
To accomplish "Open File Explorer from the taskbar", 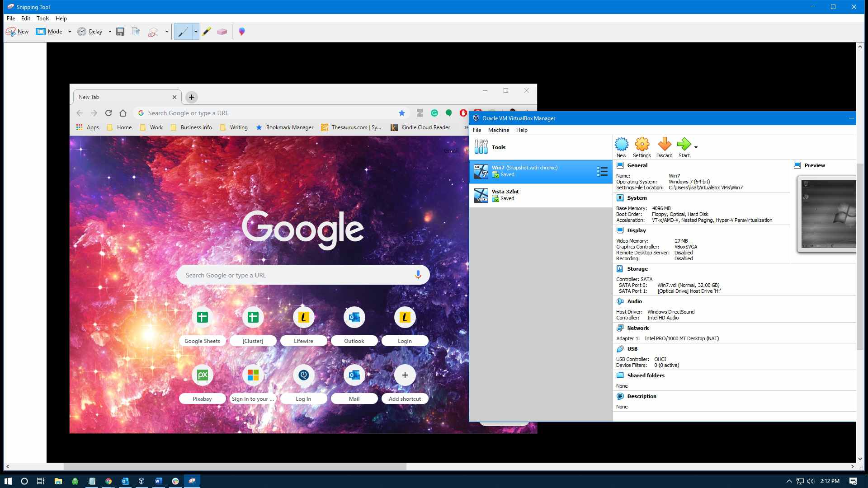I will (x=58, y=481).
